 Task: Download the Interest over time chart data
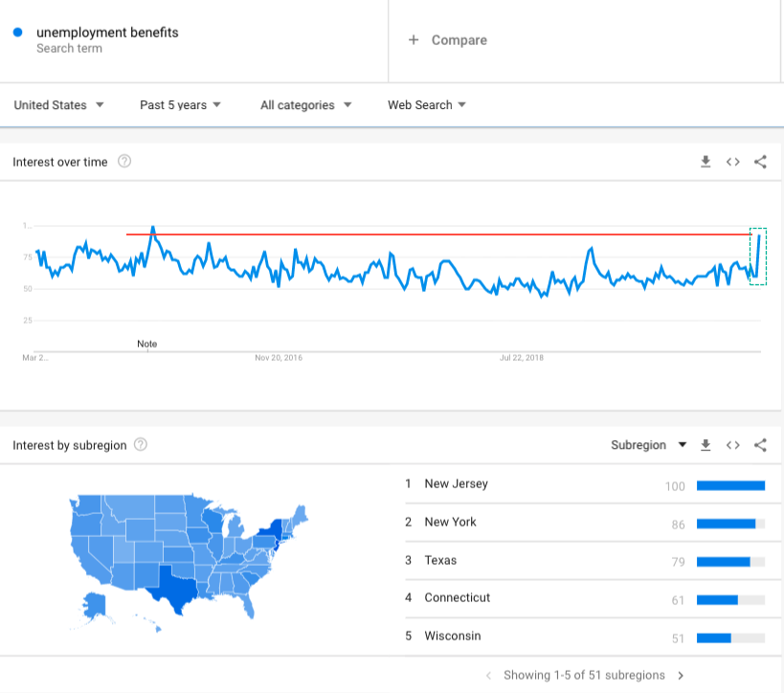coord(706,162)
